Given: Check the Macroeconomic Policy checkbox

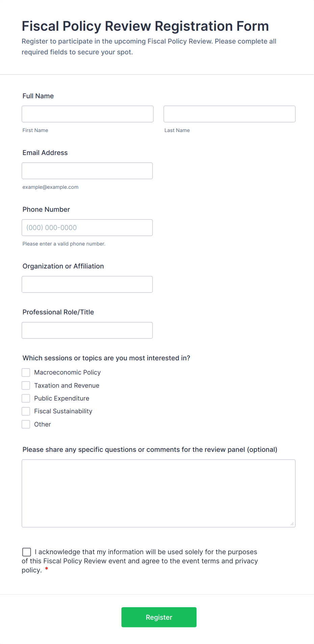Looking at the screenshot, I should tap(26, 372).
